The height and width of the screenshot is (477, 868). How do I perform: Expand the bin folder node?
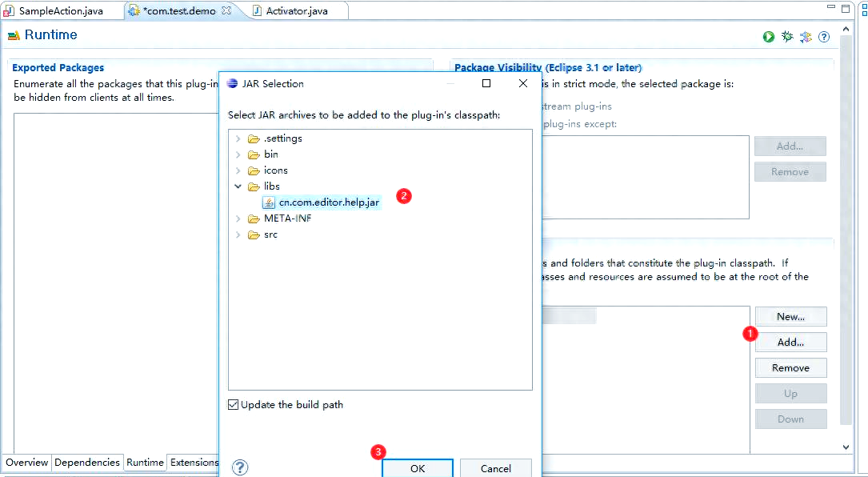238,154
